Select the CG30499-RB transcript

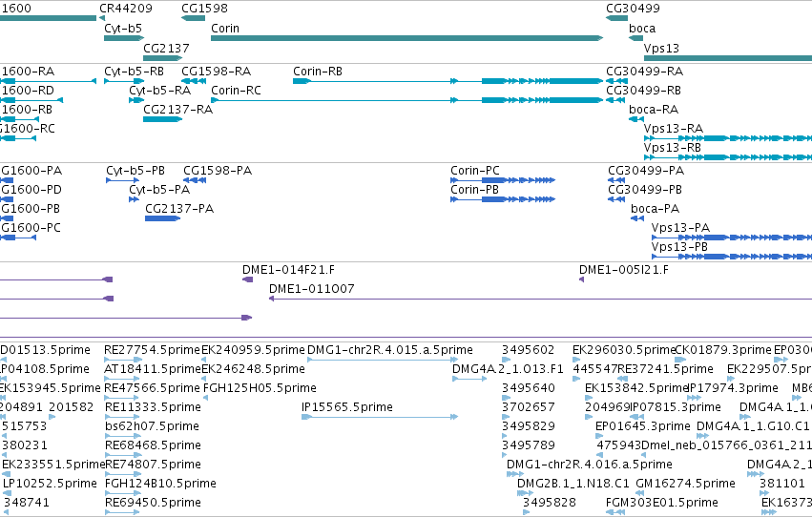tap(615, 100)
